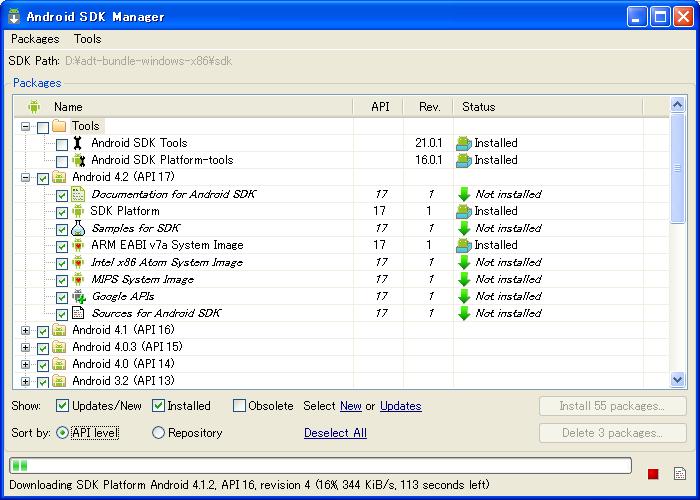Click the Android 4.0.3 folder icon
This screenshot has height=500, width=700.
[59, 347]
